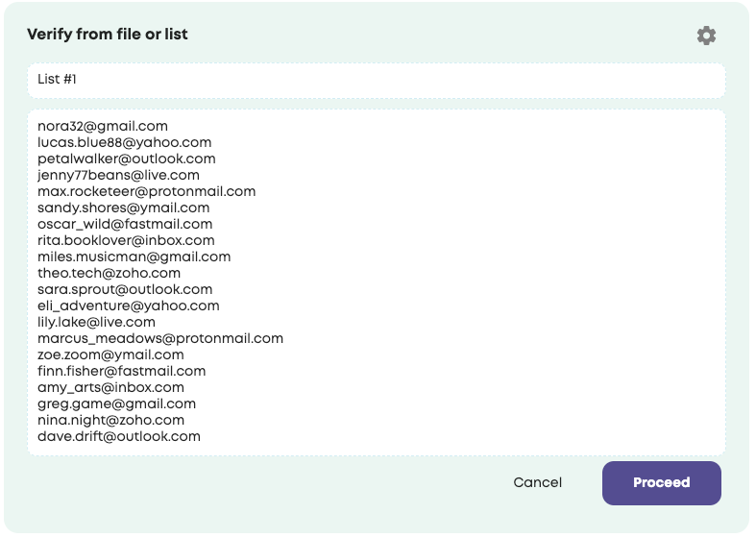
Task: Click the eli_adventure@yahoo.com entry
Action: point(128,306)
